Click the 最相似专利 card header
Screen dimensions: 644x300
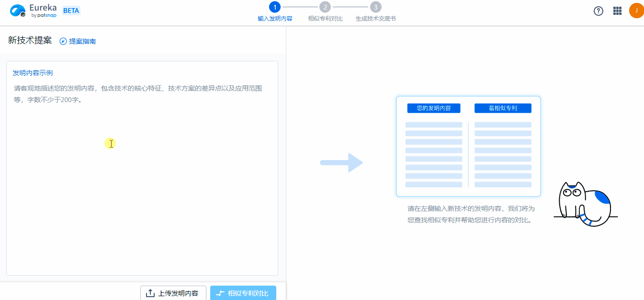(502, 108)
